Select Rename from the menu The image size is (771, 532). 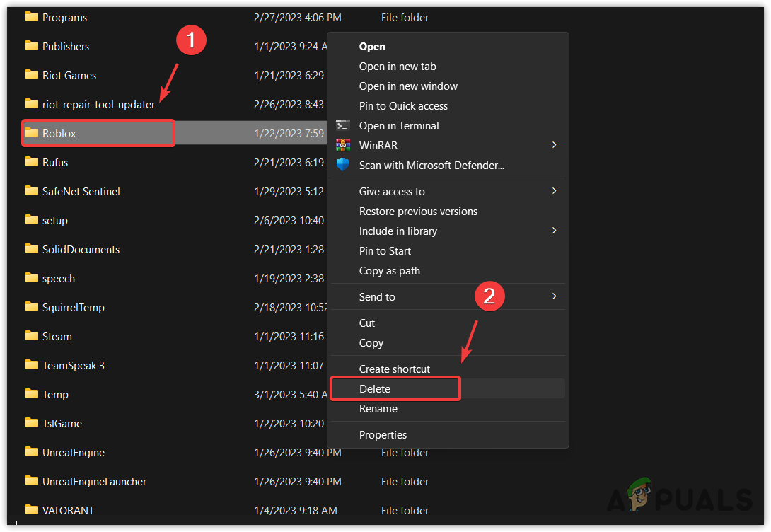[x=378, y=408]
